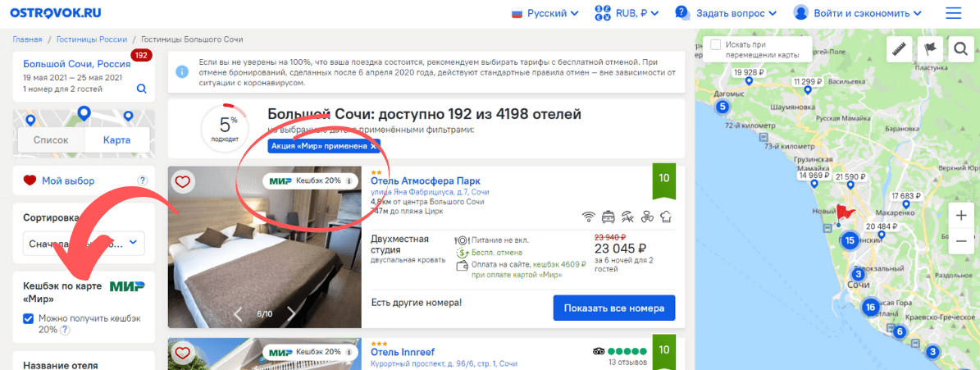Remove the Акция «Мир» applied filter
The image size is (980, 370).
click(x=373, y=145)
